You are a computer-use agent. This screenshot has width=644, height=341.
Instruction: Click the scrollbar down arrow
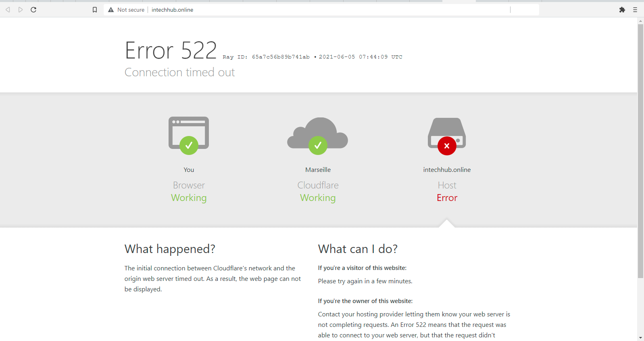[x=640, y=337]
